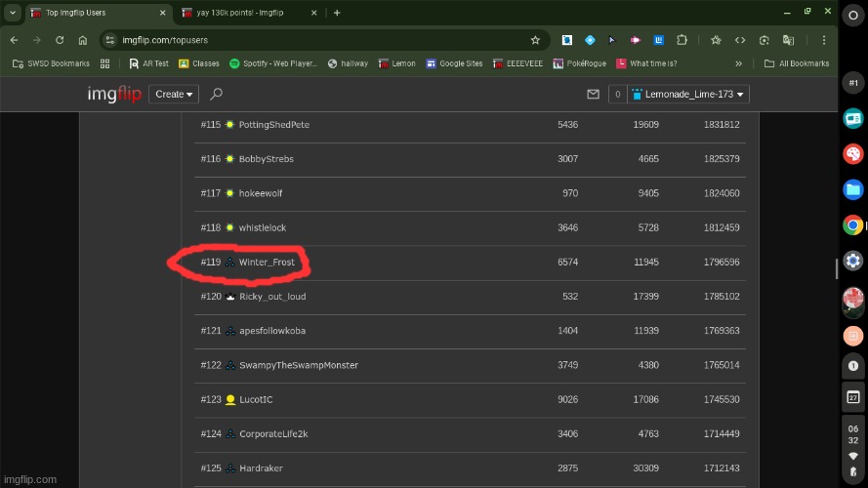
Task: Open the angle-brackets code extension icon
Action: pyautogui.click(x=740, y=40)
